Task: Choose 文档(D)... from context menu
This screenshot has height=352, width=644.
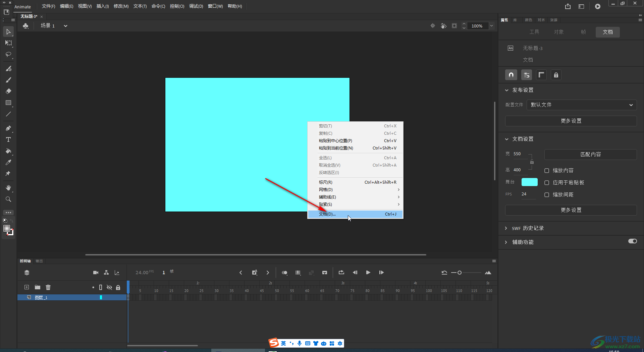Action: (x=355, y=214)
